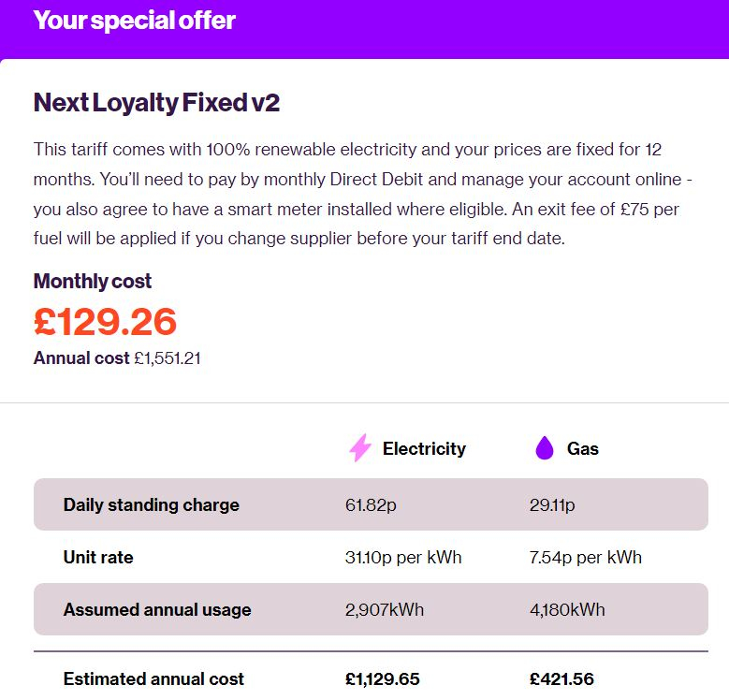Click the purple gas droplet icon
The width and height of the screenshot is (729, 700).
[x=545, y=448]
